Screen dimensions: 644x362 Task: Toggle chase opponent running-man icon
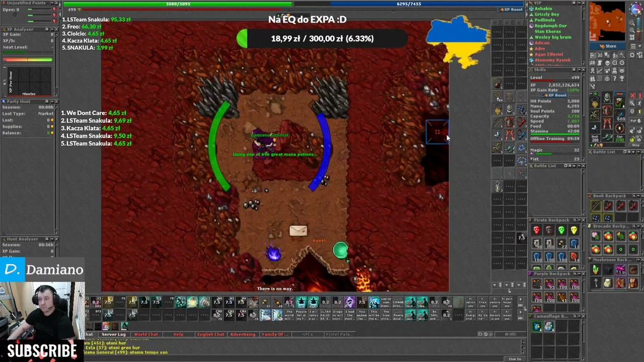tap(639, 103)
